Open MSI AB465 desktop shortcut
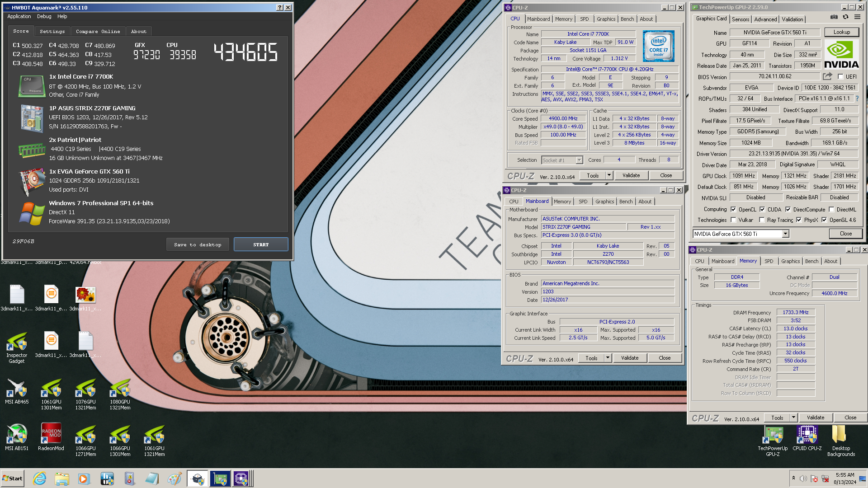 click(x=17, y=391)
